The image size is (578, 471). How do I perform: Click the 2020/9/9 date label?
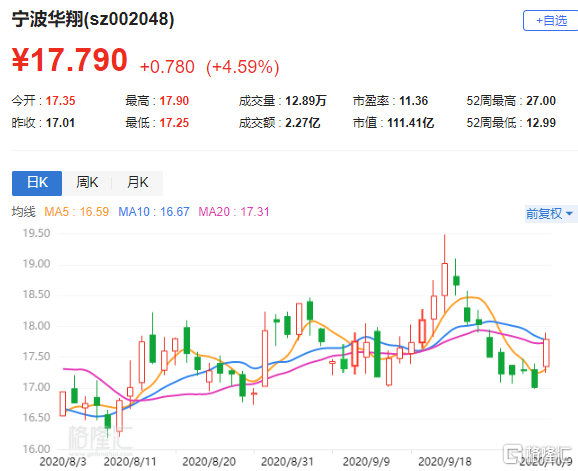pos(366,462)
